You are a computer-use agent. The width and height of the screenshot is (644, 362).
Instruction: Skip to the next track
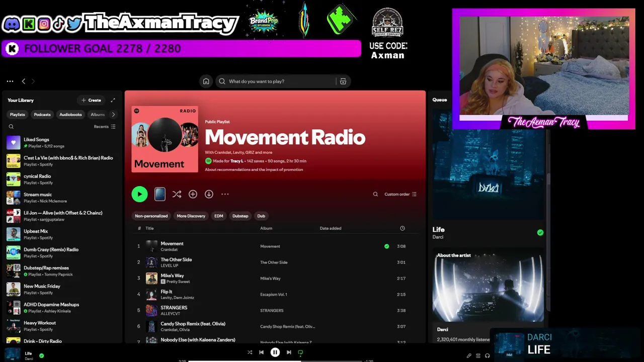click(x=289, y=352)
